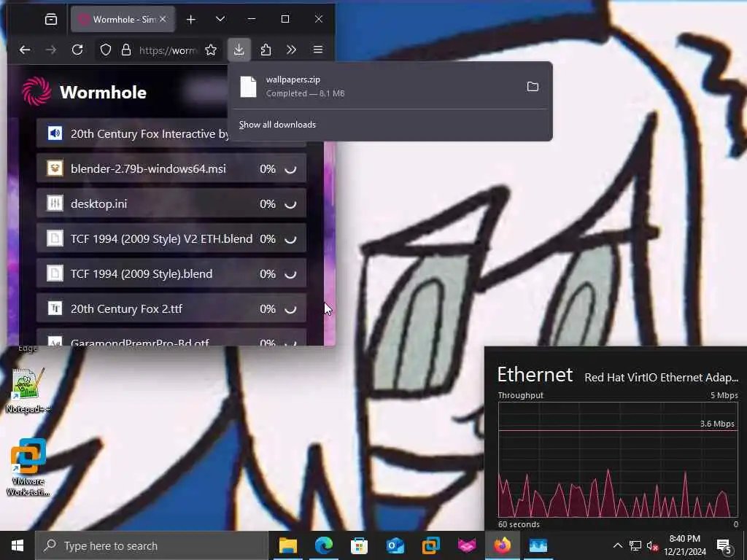The height and width of the screenshot is (560, 747).
Task: Open clock showing 8:40 PM
Action: pyautogui.click(x=684, y=545)
